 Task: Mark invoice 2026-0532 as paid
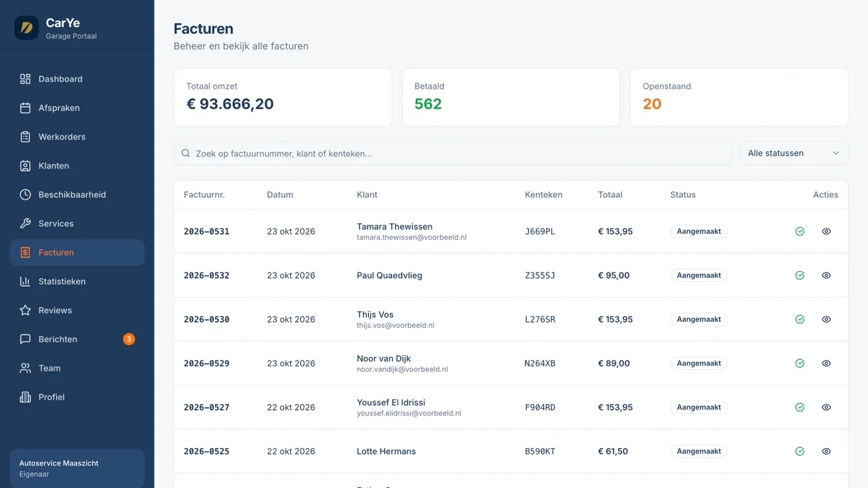click(800, 275)
